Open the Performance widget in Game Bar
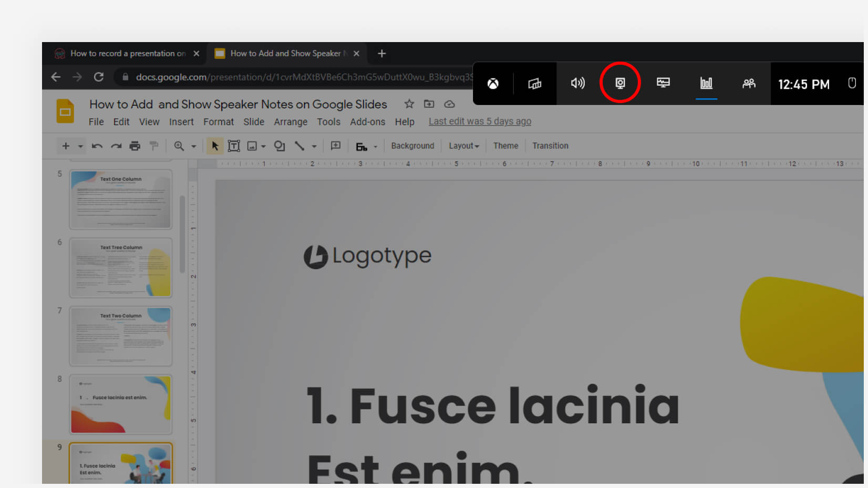This screenshot has width=868, height=488. coord(706,83)
